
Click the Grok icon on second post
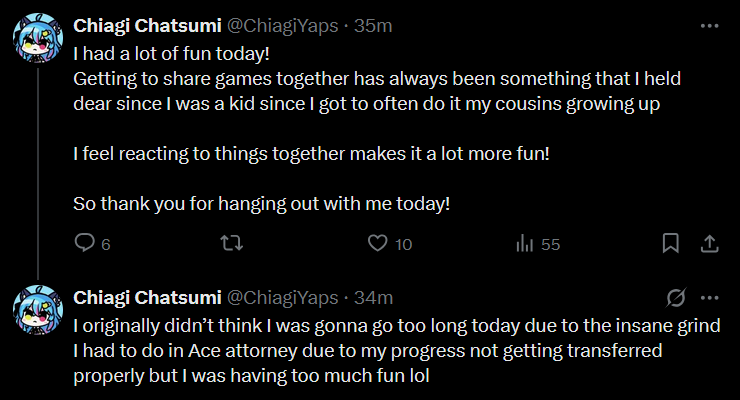click(675, 298)
